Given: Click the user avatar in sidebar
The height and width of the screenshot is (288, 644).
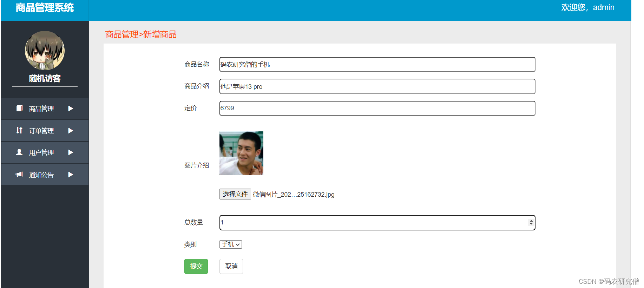Looking at the screenshot, I should point(45,51).
